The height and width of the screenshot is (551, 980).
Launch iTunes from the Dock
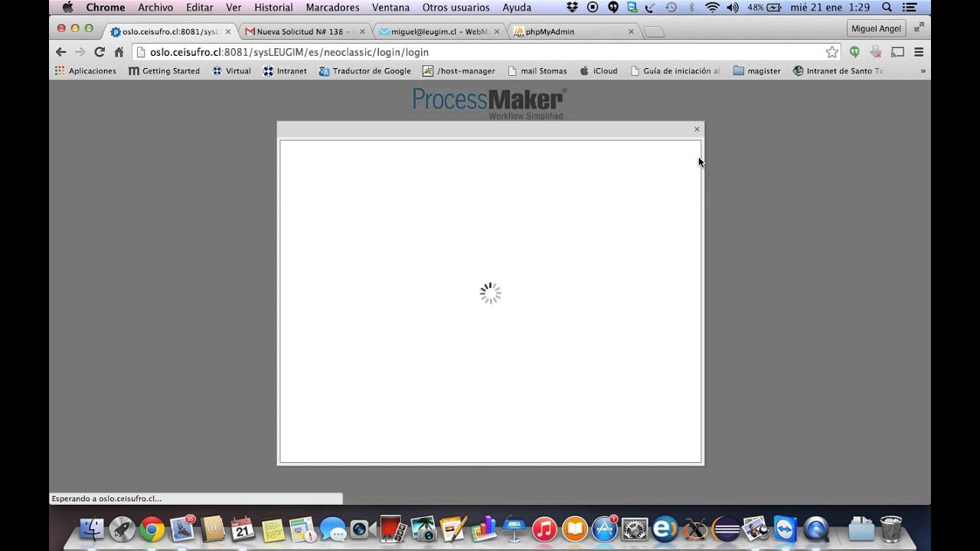click(x=544, y=530)
